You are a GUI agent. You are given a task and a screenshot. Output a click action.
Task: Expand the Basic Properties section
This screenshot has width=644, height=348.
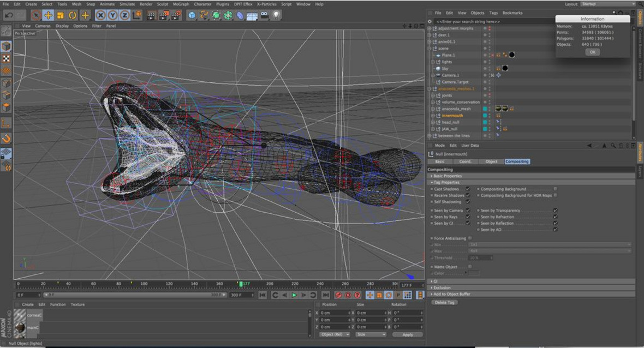point(448,176)
